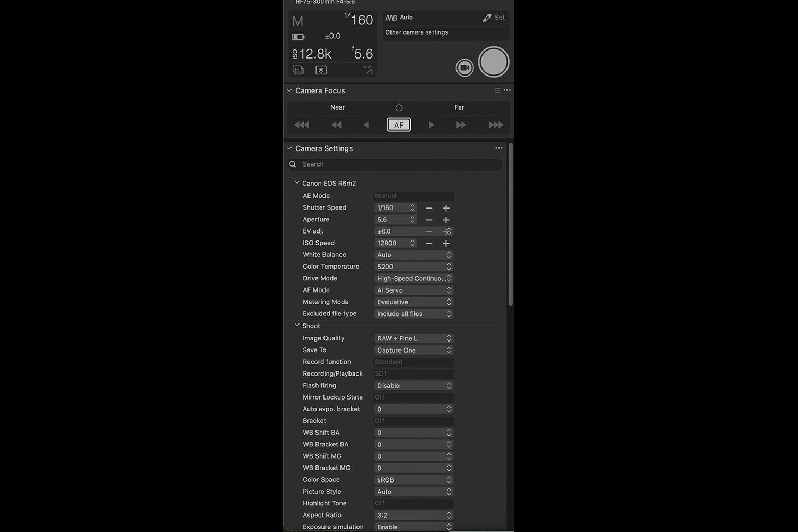Viewport: 798px width, 532px height.
Task: Increase Aperture with plus button
Action: (x=446, y=220)
